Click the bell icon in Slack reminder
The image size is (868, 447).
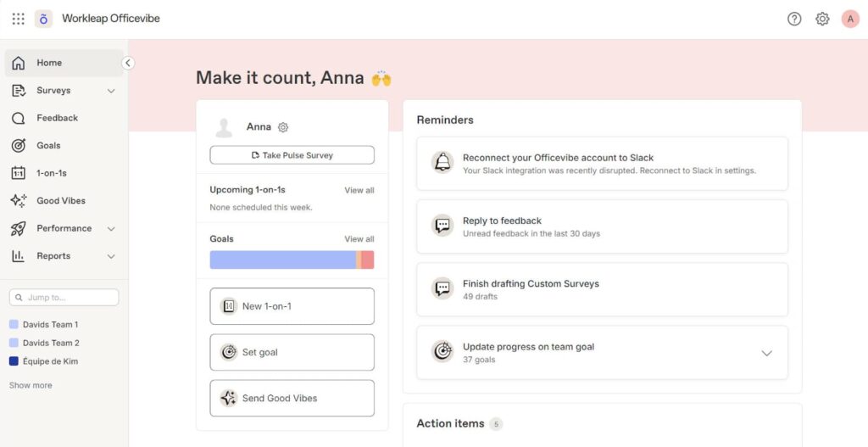coord(442,163)
